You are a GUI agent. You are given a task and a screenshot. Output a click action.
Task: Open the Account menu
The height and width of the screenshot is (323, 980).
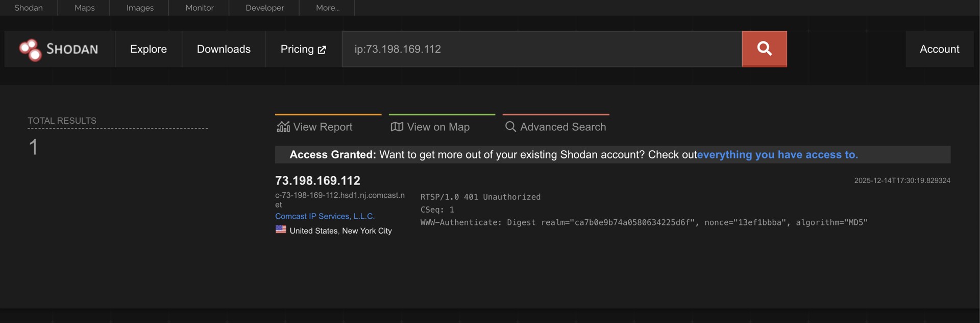[x=939, y=49]
